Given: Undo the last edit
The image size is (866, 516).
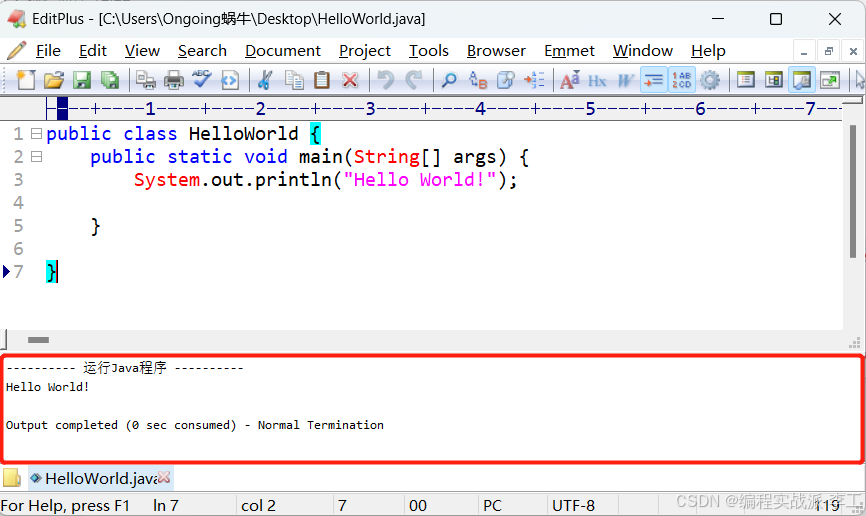Looking at the screenshot, I should click(386, 80).
